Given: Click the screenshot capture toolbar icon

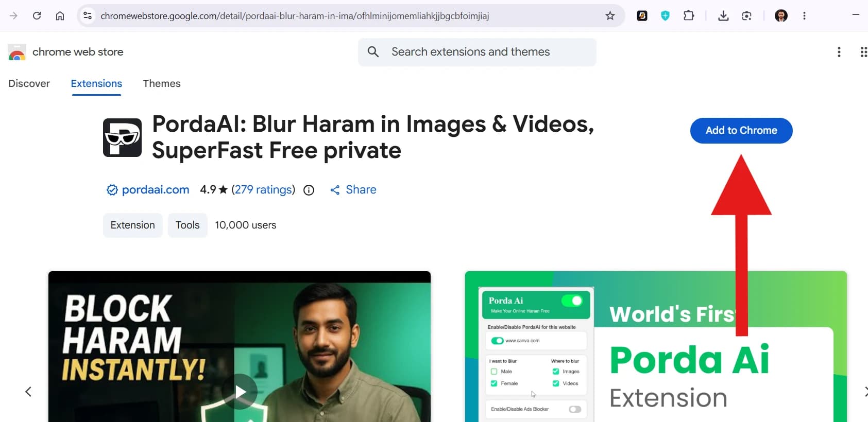Looking at the screenshot, I should pos(746,15).
